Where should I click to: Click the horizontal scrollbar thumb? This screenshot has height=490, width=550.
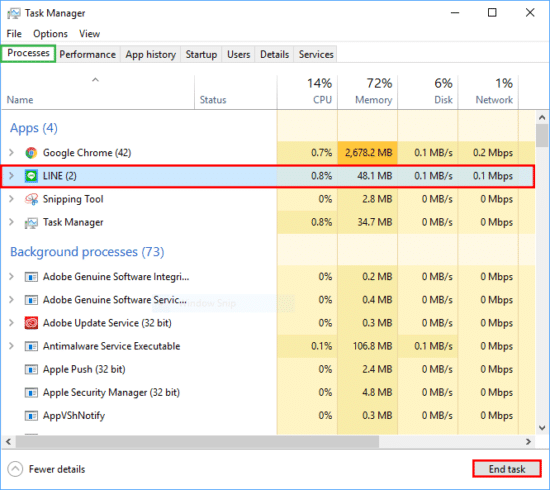(197, 442)
